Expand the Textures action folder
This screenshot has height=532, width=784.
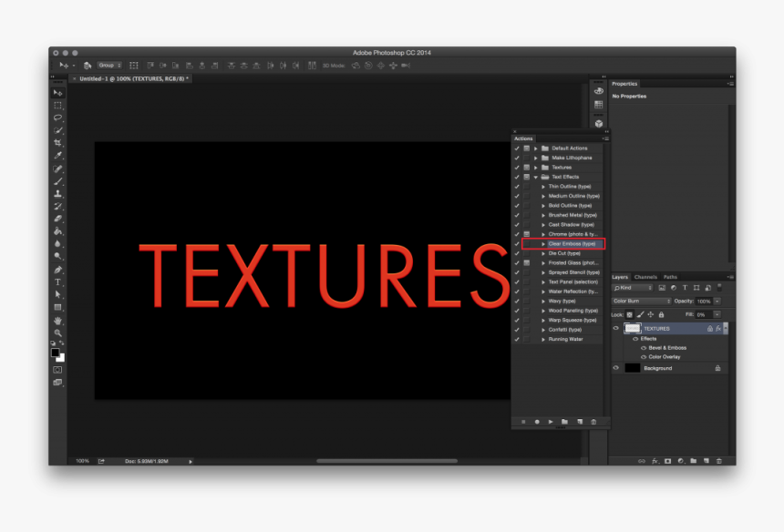pyautogui.click(x=536, y=168)
